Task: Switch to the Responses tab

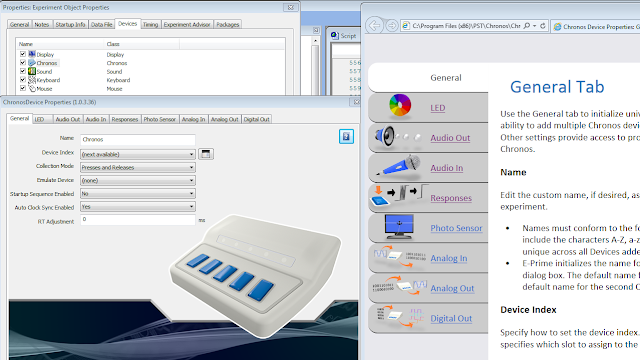Action: coord(124,119)
